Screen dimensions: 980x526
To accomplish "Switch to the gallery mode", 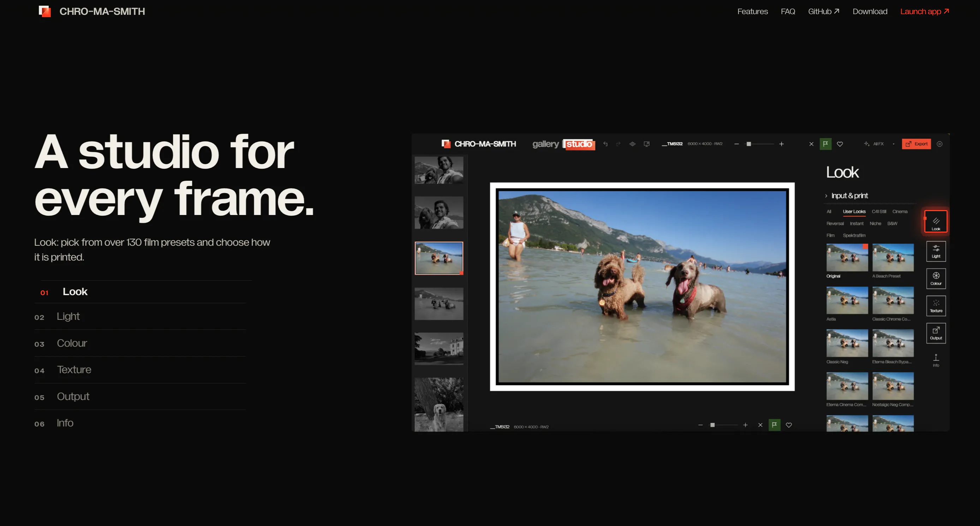I will coord(545,144).
